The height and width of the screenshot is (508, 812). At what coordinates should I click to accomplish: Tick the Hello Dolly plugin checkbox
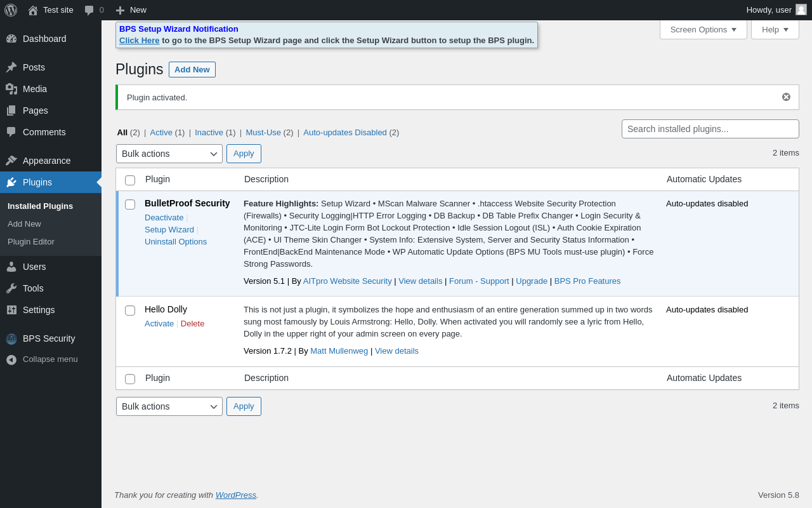130,311
